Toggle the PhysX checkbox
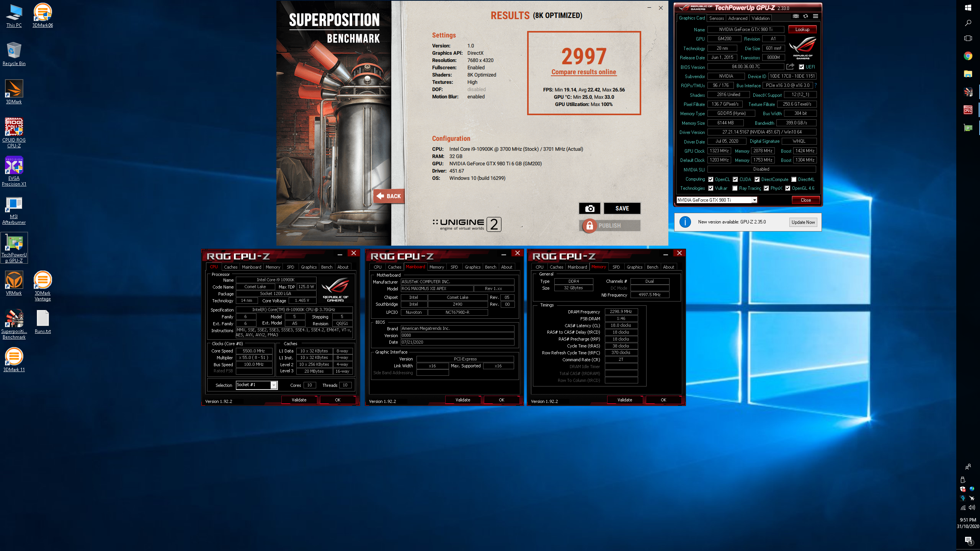 click(x=766, y=188)
